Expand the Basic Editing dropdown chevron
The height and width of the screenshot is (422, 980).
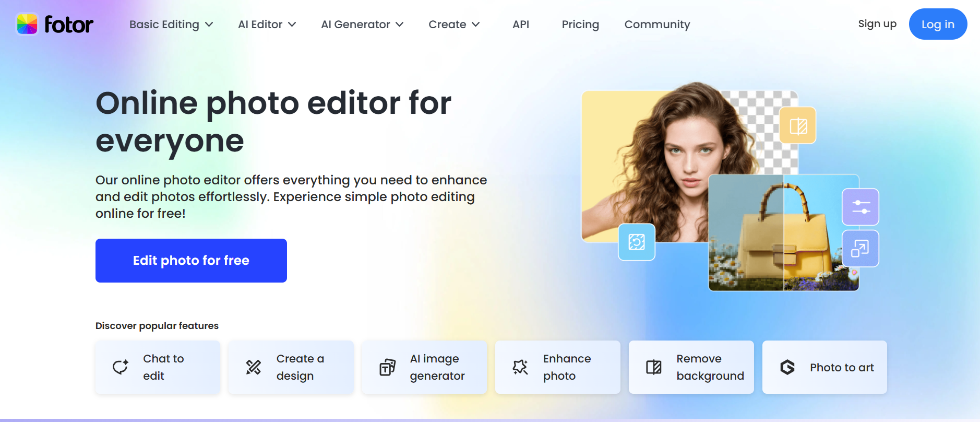click(x=209, y=25)
